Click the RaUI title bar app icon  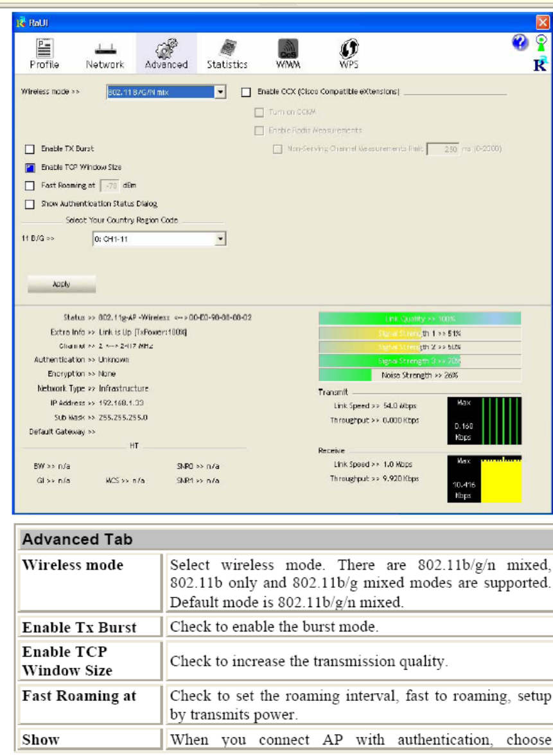pos(21,22)
